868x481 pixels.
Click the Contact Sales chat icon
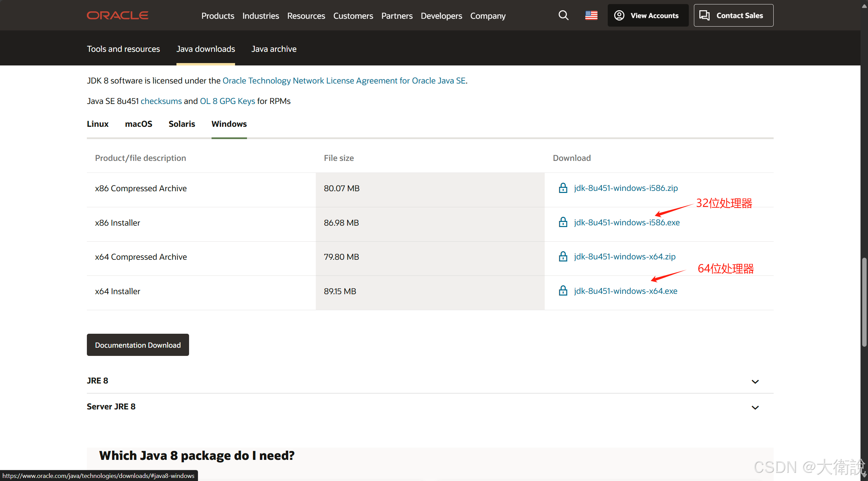pyautogui.click(x=704, y=15)
